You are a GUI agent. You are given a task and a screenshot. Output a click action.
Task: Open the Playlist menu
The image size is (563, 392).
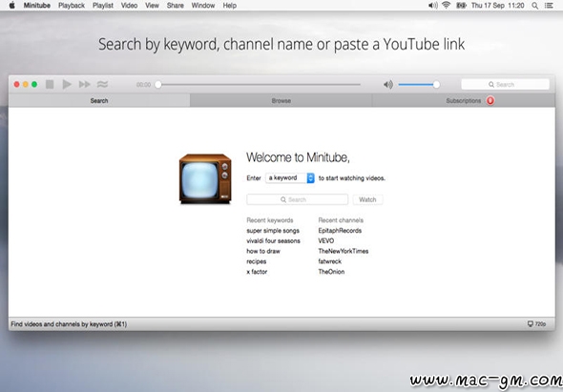103,6
